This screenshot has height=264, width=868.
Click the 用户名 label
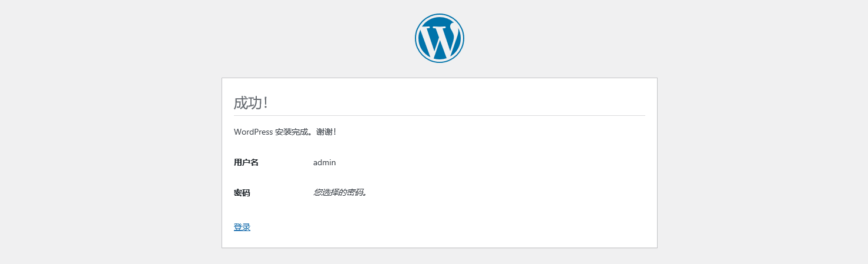(246, 162)
